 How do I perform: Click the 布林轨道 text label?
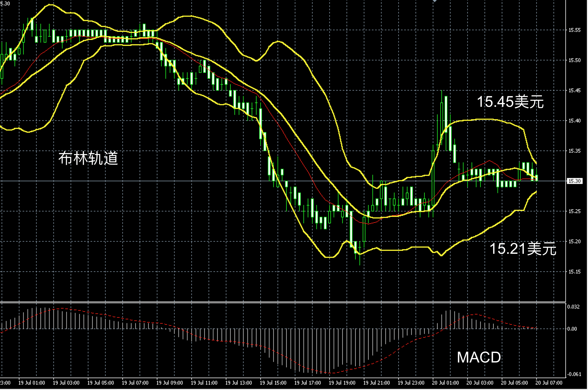click(x=88, y=158)
